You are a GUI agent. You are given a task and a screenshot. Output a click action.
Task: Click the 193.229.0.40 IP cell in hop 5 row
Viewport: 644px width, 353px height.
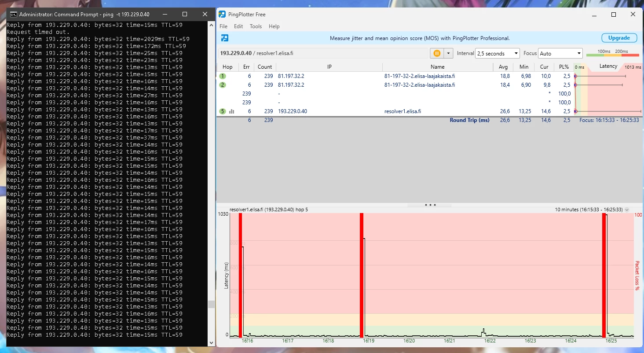click(293, 111)
